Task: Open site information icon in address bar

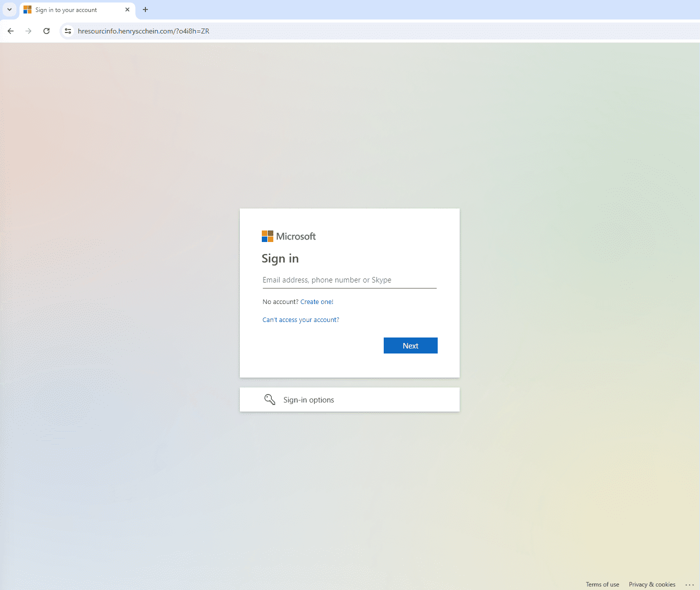Action: click(68, 31)
